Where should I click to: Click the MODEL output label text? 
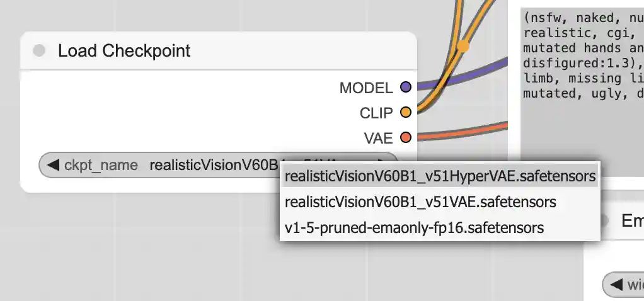(x=366, y=88)
